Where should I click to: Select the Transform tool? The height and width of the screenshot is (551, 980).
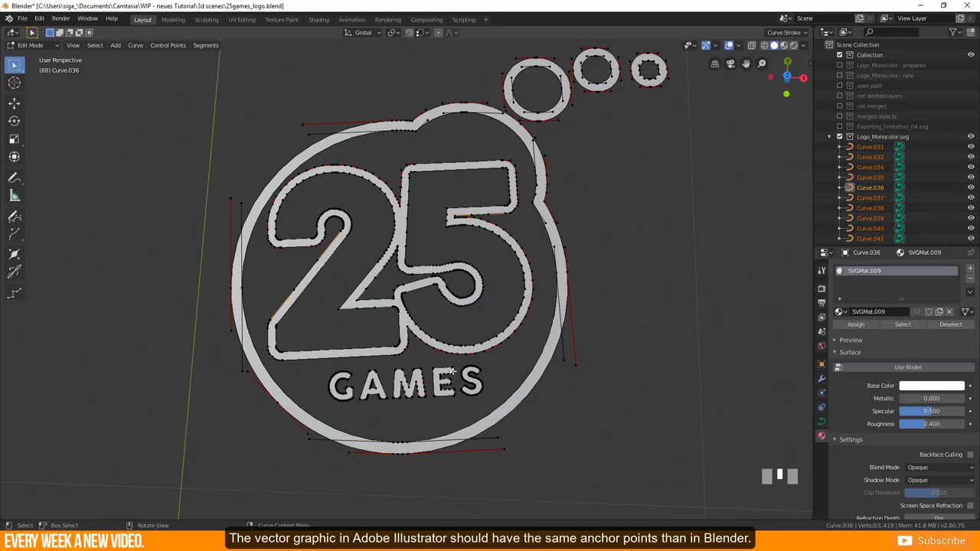pos(14,157)
